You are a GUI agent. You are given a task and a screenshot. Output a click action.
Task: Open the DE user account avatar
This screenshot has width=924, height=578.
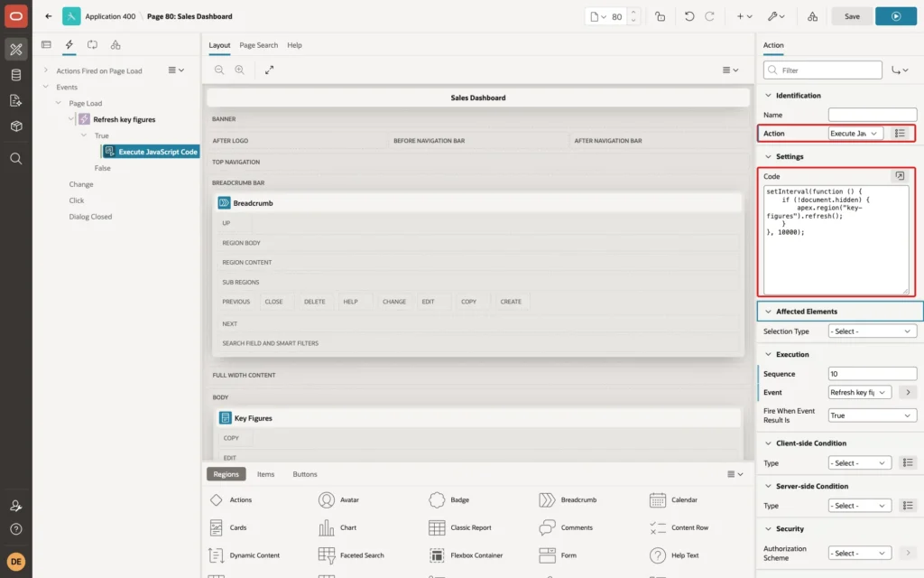click(x=16, y=561)
